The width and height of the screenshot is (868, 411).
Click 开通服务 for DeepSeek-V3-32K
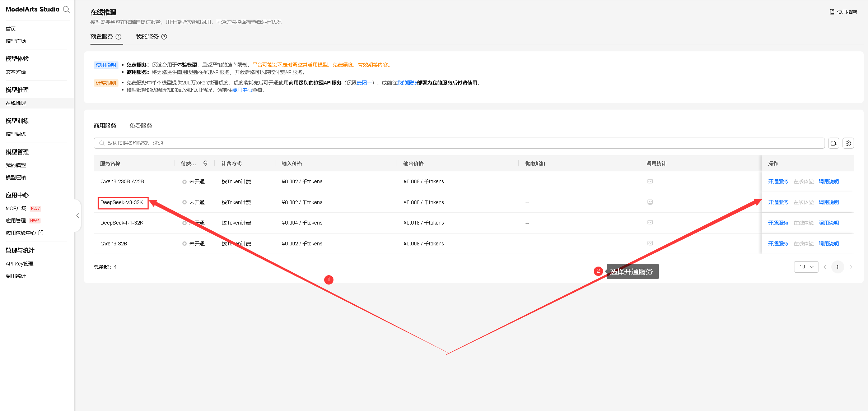[x=778, y=202]
